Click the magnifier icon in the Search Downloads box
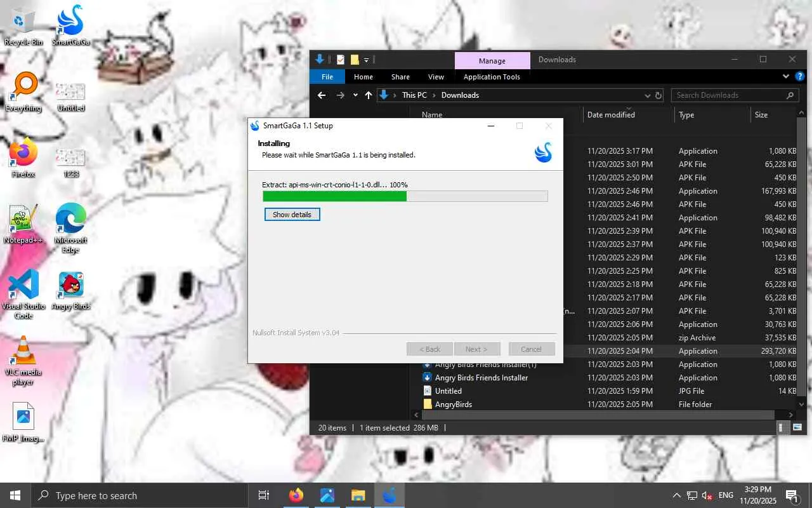The width and height of the screenshot is (812, 508). click(790, 95)
